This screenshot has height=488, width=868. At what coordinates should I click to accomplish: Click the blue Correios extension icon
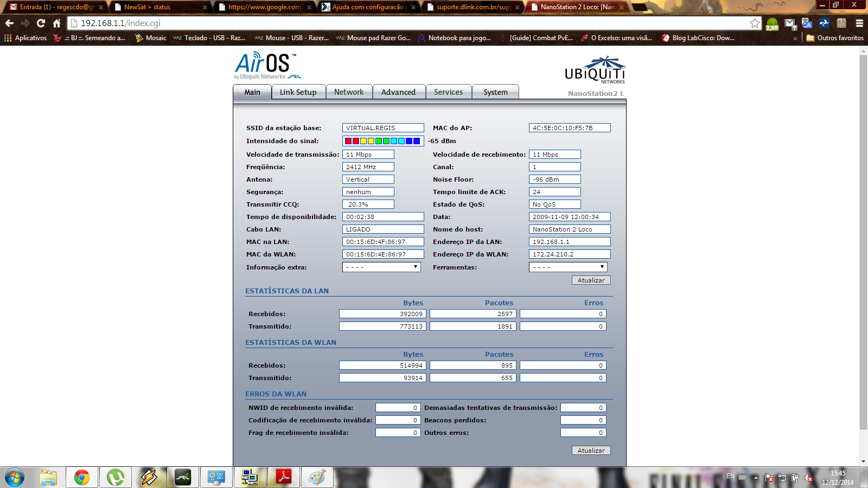coord(824,23)
